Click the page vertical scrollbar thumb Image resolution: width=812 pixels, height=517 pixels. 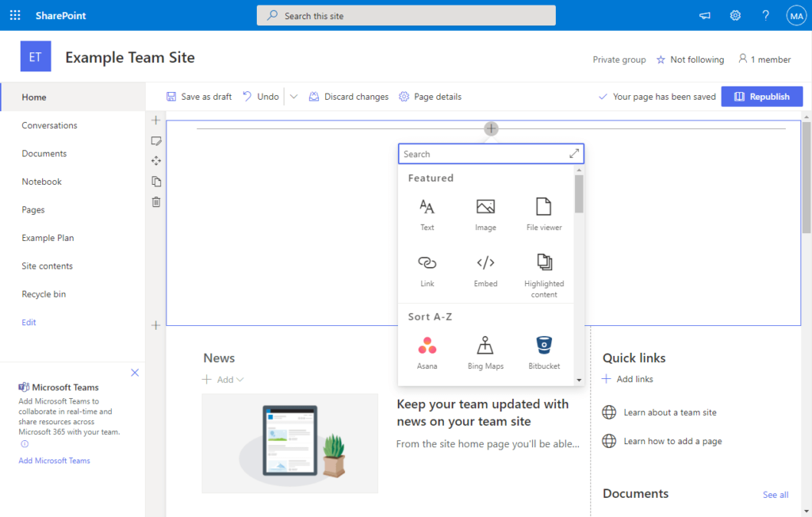pos(806,177)
